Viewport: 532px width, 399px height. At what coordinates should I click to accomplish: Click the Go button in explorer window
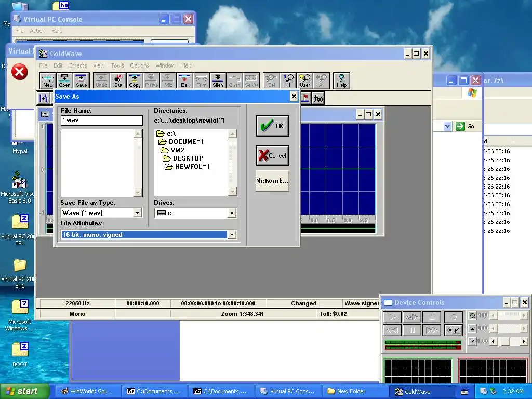pos(465,126)
